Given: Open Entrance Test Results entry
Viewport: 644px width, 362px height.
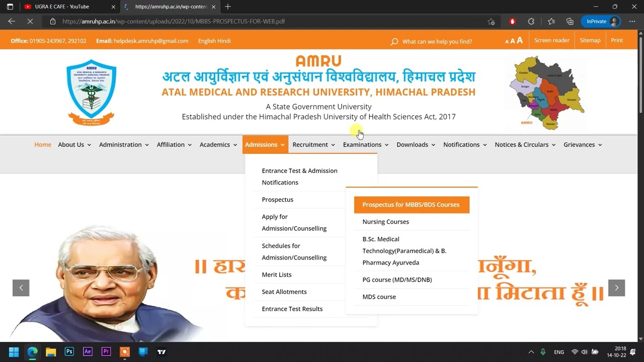Looking at the screenshot, I should [292, 309].
